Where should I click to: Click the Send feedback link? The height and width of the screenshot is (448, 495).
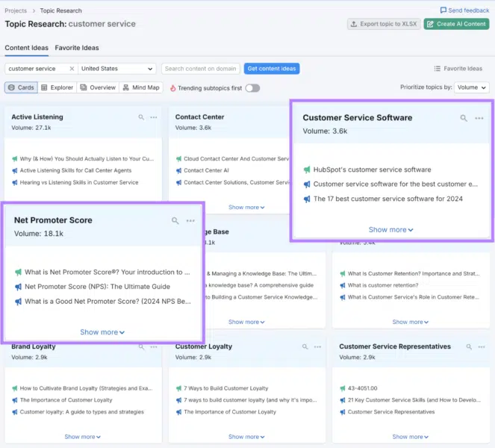click(x=464, y=10)
